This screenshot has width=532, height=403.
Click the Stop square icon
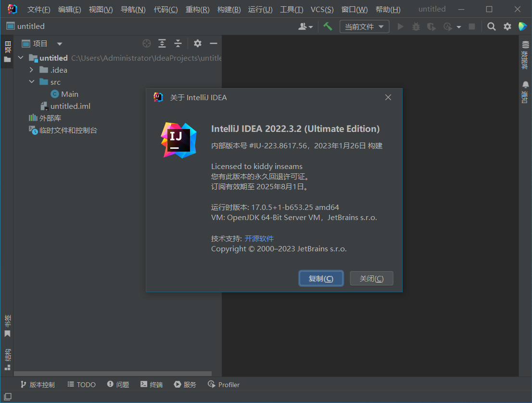(x=471, y=26)
